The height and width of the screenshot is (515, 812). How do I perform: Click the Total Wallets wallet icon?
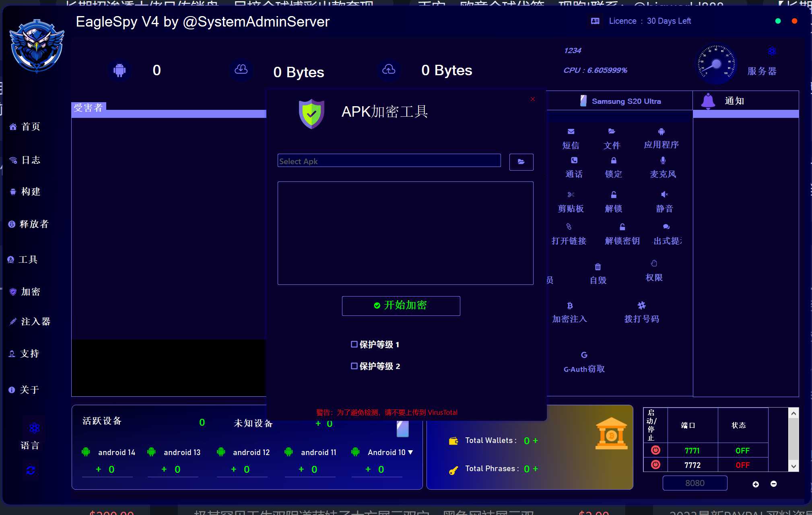453,441
